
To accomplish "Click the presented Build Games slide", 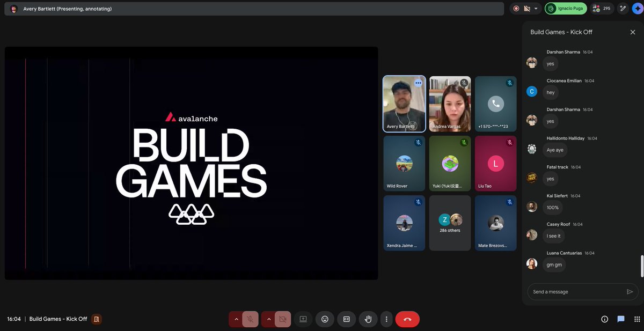I will [x=192, y=163].
